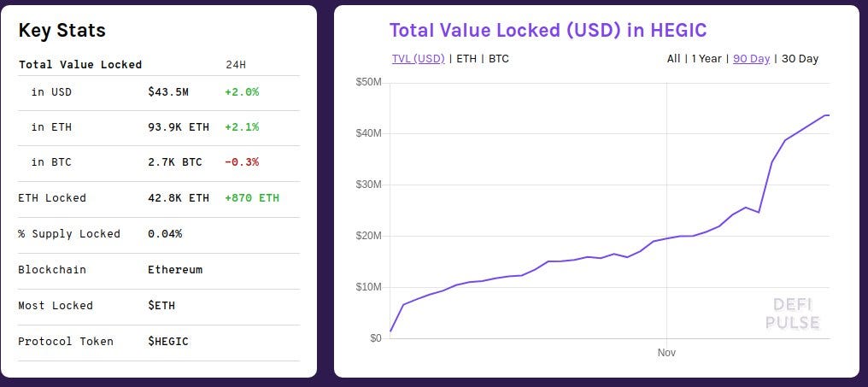The width and height of the screenshot is (868, 387).
Task: Click the DEFI PULSE watermark logo
Action: point(793,314)
